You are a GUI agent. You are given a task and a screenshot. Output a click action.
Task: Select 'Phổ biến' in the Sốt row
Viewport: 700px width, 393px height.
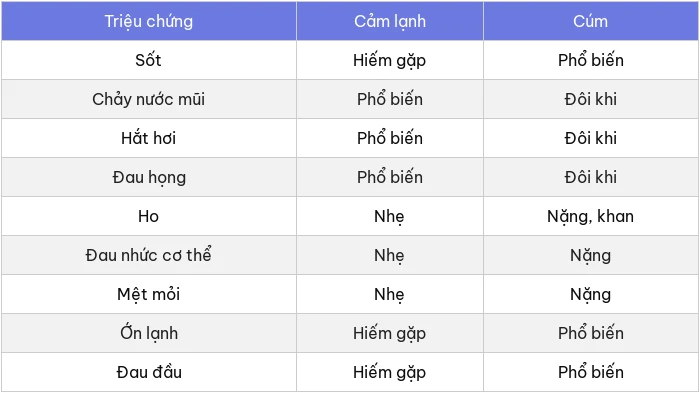[x=591, y=59]
